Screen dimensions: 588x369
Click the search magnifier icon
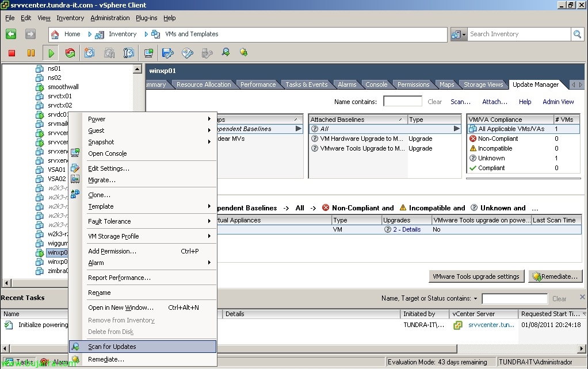[577, 34]
